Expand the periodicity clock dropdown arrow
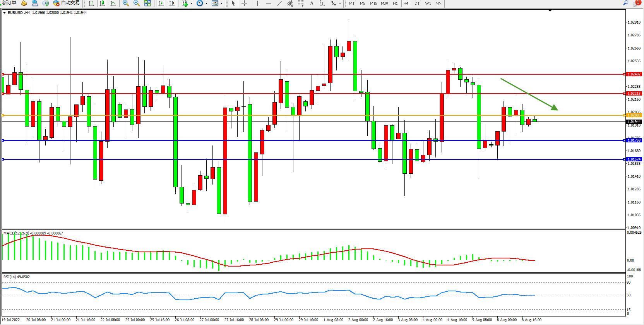Viewport: 644px width, 325px height. pyautogui.click(x=206, y=3)
